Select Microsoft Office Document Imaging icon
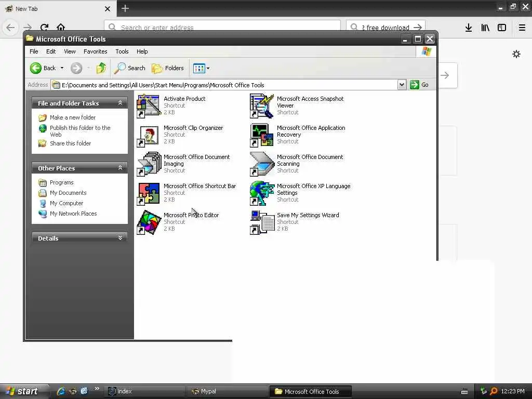This screenshot has height=399, width=532. 148,165
